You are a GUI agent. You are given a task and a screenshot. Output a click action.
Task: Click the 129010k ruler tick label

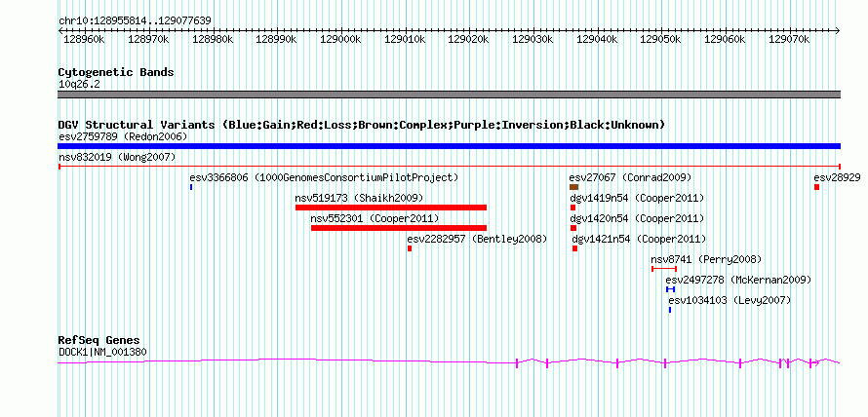click(404, 39)
